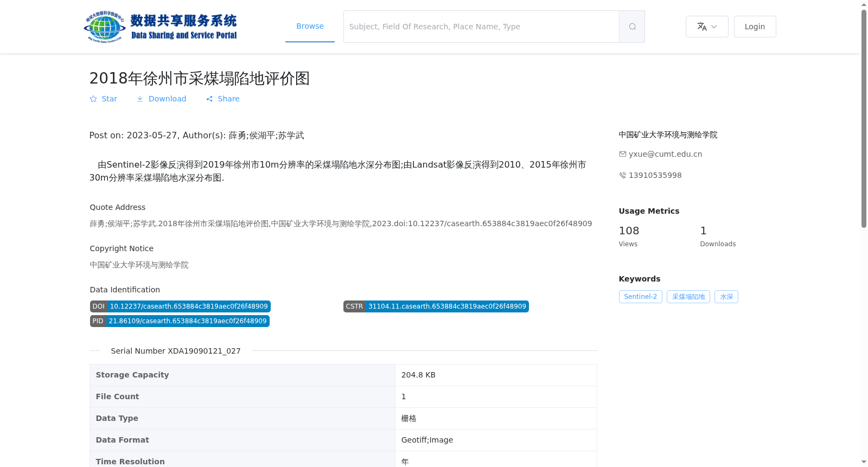
Task: Click the 栅格 data type value
Action: (x=409, y=418)
